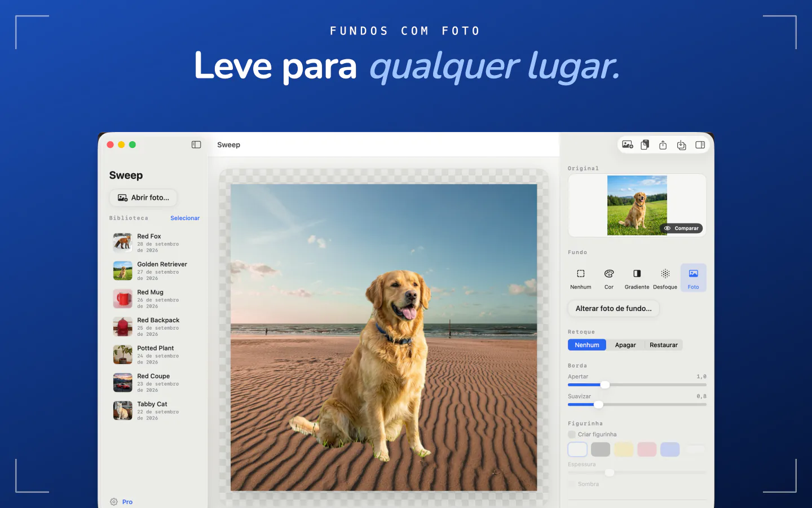This screenshot has height=508, width=812.
Task: Enable the Criar figurinha checkbox
Action: click(572, 435)
